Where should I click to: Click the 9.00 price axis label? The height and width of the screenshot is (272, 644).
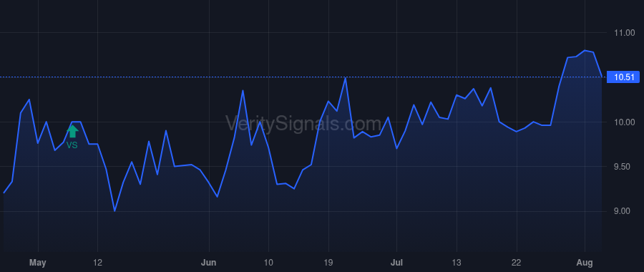623,211
